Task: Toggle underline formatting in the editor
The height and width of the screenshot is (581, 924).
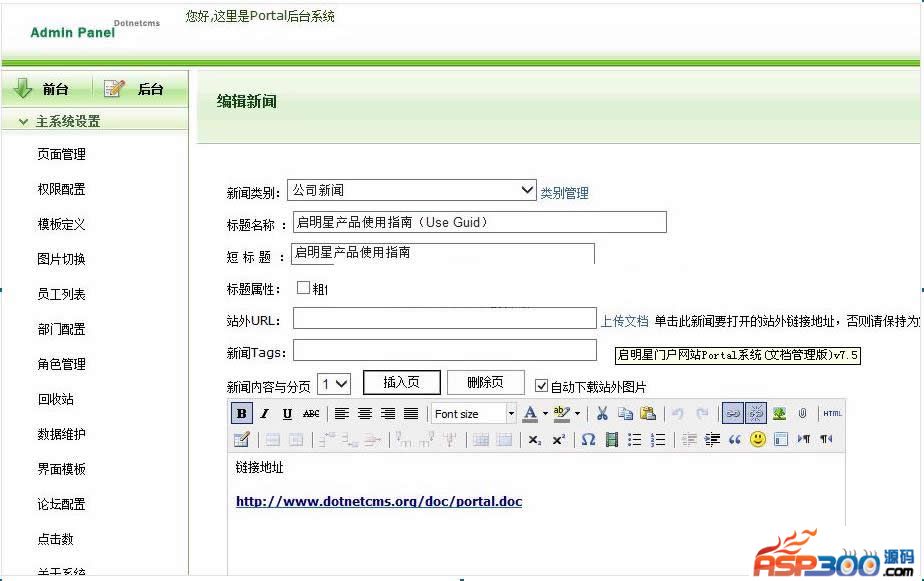Action: 288,414
